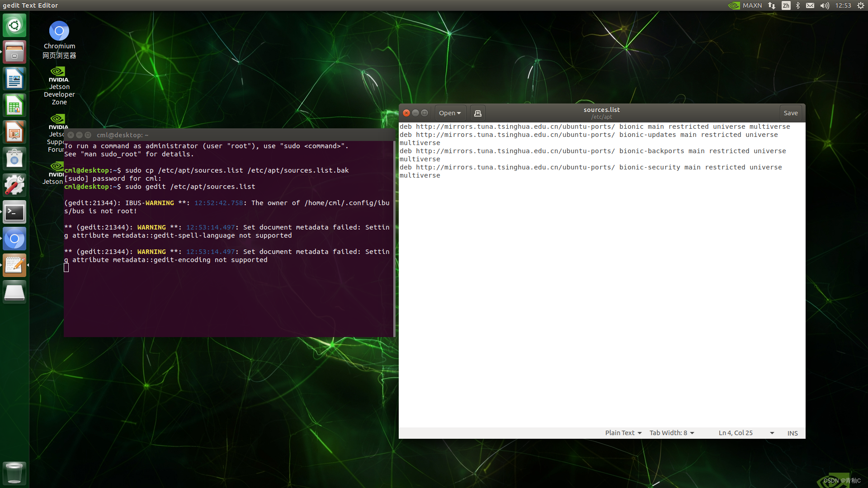
Task: Click the bionic-updates line in the editor
Action: pos(589,135)
